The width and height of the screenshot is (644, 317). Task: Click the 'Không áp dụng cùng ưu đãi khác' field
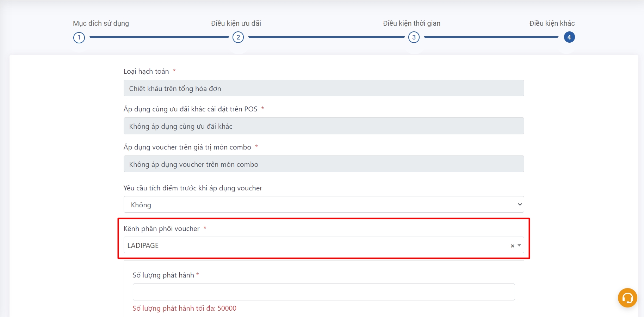click(323, 126)
